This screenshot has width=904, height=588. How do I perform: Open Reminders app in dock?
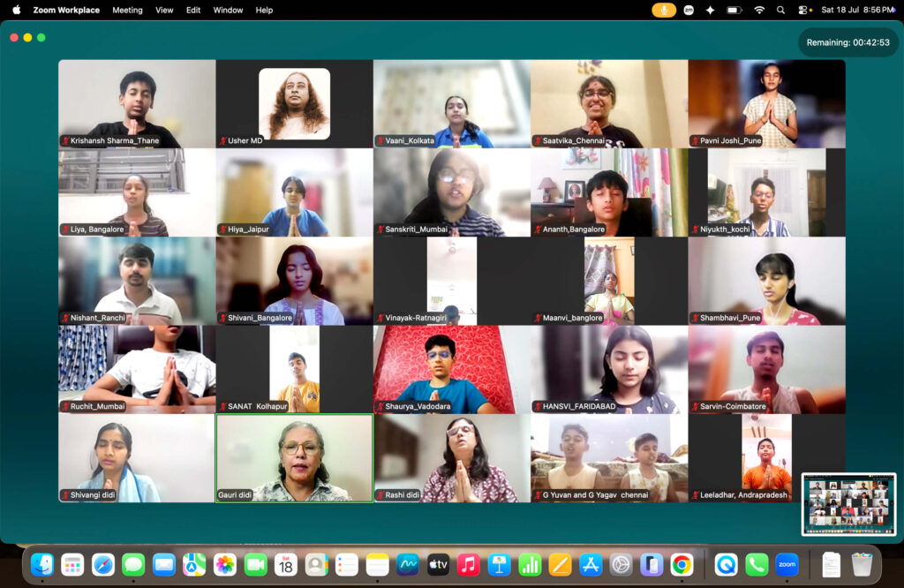click(346, 565)
